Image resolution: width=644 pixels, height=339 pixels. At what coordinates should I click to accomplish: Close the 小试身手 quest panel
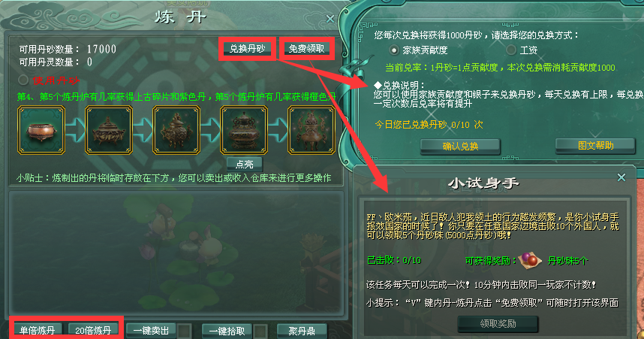621,177
